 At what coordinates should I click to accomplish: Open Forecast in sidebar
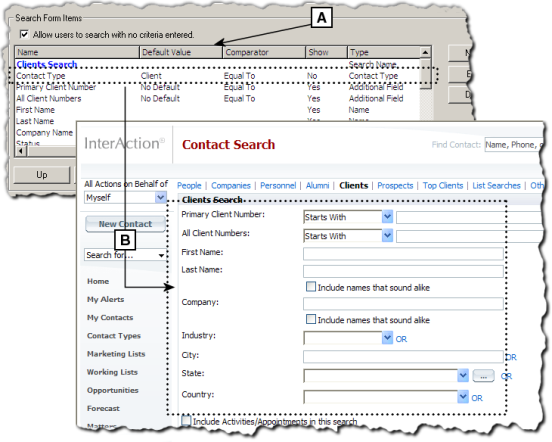tap(104, 409)
